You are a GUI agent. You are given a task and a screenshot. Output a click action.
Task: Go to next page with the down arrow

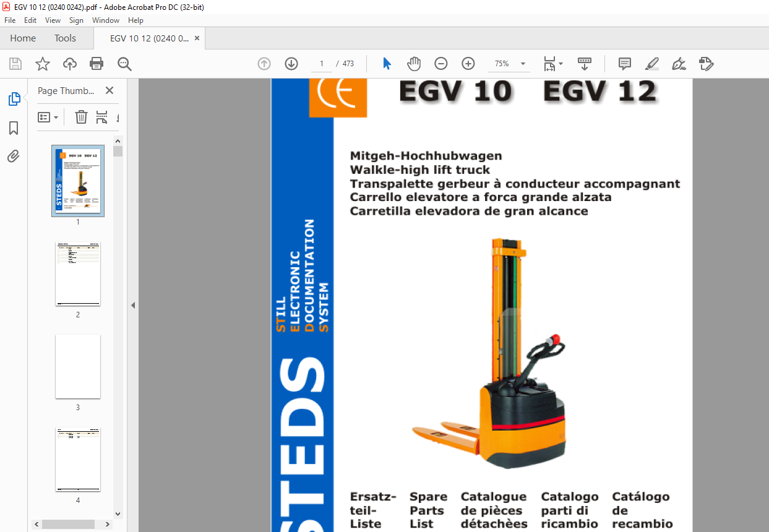coord(291,64)
